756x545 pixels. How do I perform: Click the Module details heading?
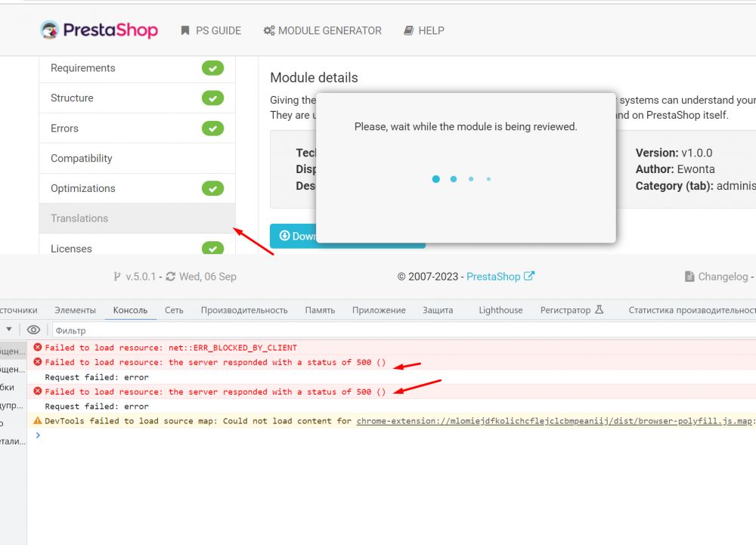314,78
